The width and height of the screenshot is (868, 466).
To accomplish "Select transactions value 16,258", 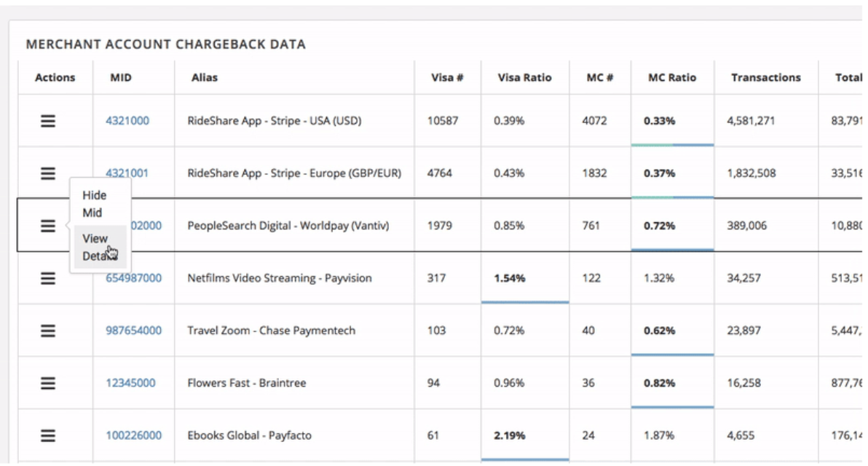I will [744, 383].
